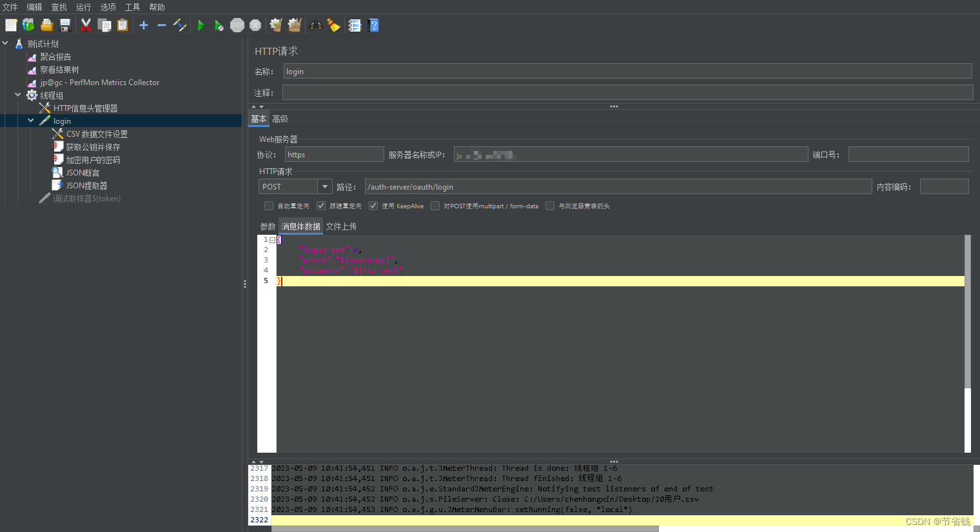
Task: Click the Paste clipboard icon
Action: [122, 25]
